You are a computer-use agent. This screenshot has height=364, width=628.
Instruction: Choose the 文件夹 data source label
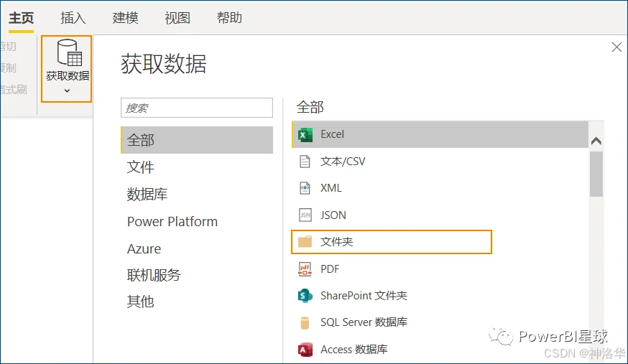pyautogui.click(x=336, y=242)
